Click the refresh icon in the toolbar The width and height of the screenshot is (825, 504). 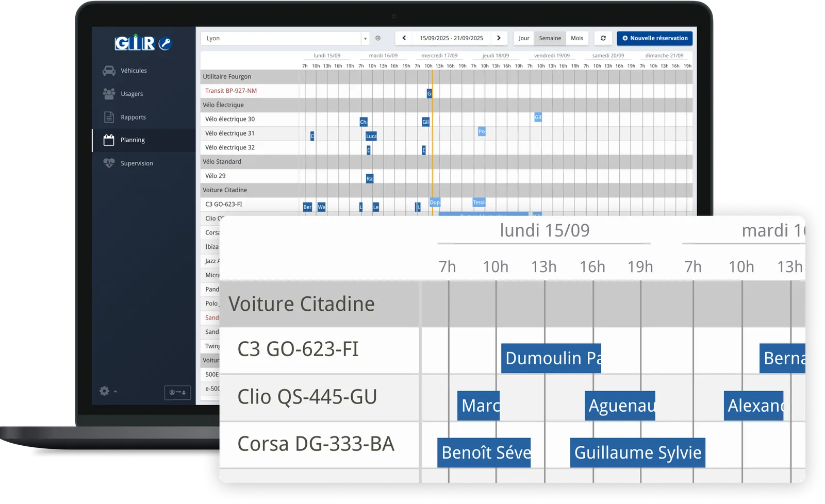coord(603,38)
